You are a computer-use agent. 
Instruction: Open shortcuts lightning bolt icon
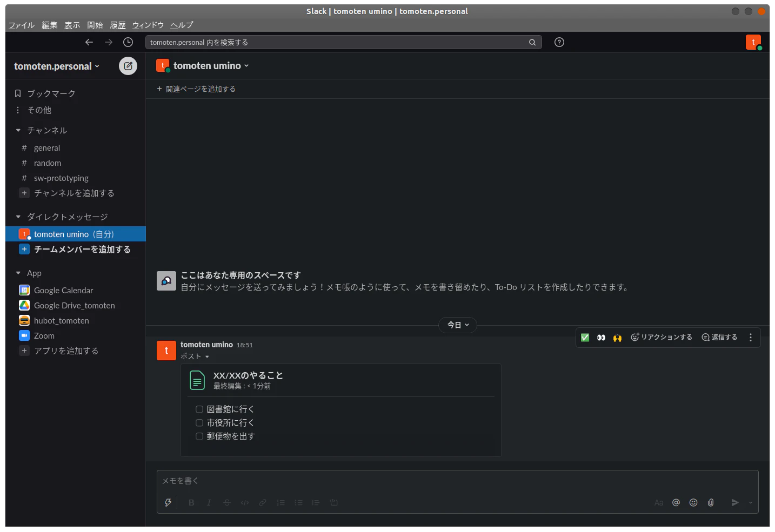[168, 502]
